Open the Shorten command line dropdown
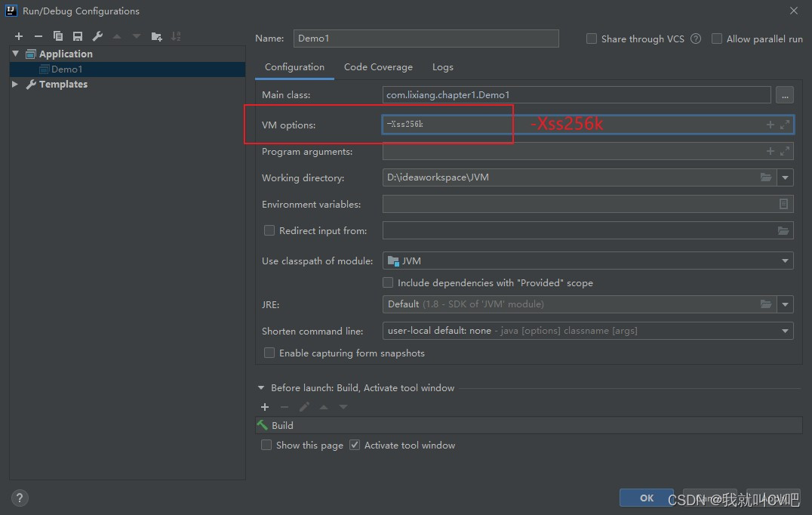Viewport: 812px width, 515px height. [x=785, y=331]
